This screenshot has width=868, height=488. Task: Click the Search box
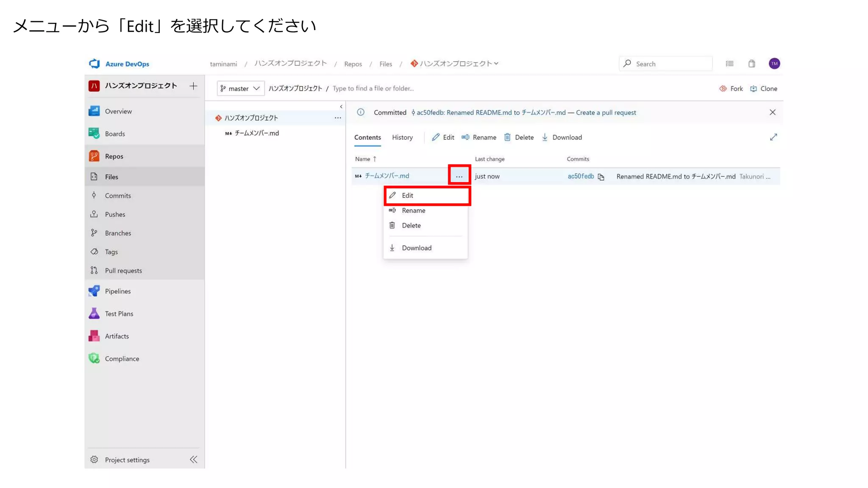click(665, 64)
